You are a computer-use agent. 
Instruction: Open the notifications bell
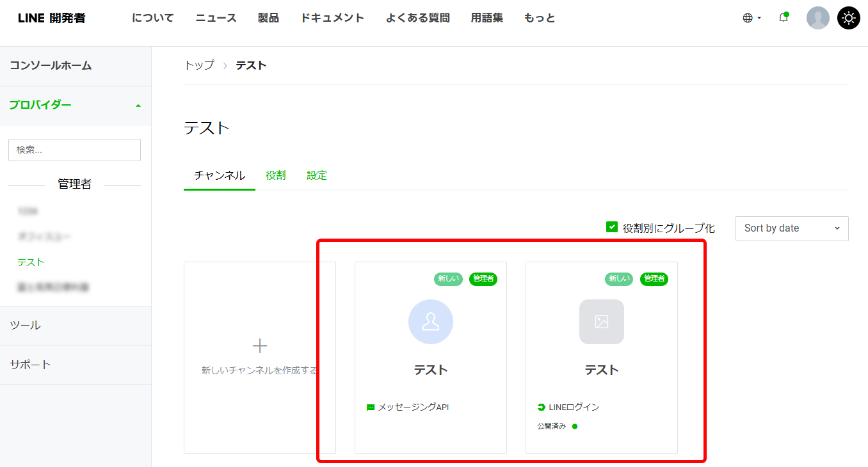click(x=784, y=18)
